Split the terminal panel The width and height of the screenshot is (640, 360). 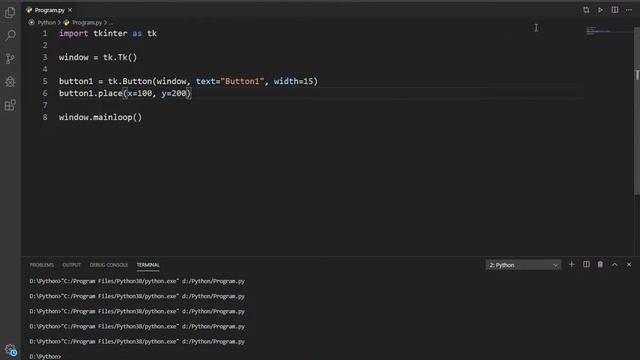586,264
